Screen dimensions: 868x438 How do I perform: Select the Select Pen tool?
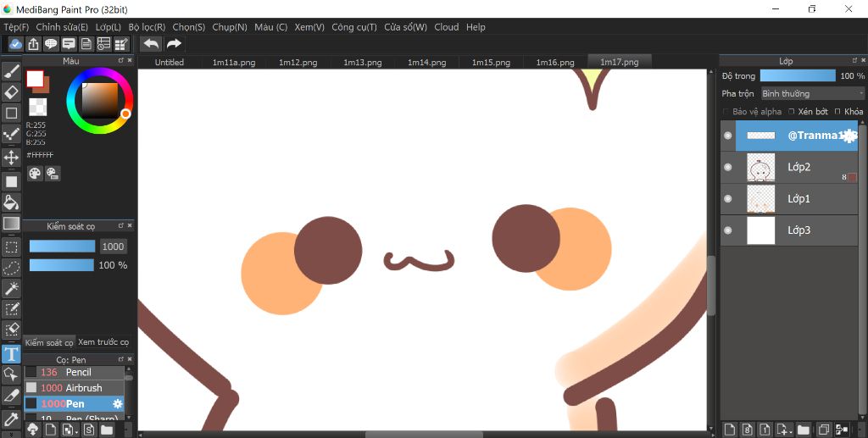tap(11, 310)
